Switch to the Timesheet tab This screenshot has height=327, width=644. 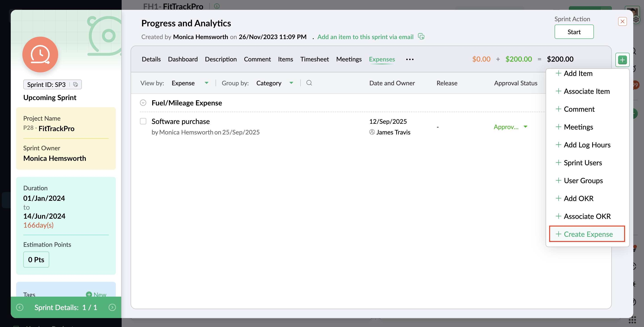click(x=314, y=59)
